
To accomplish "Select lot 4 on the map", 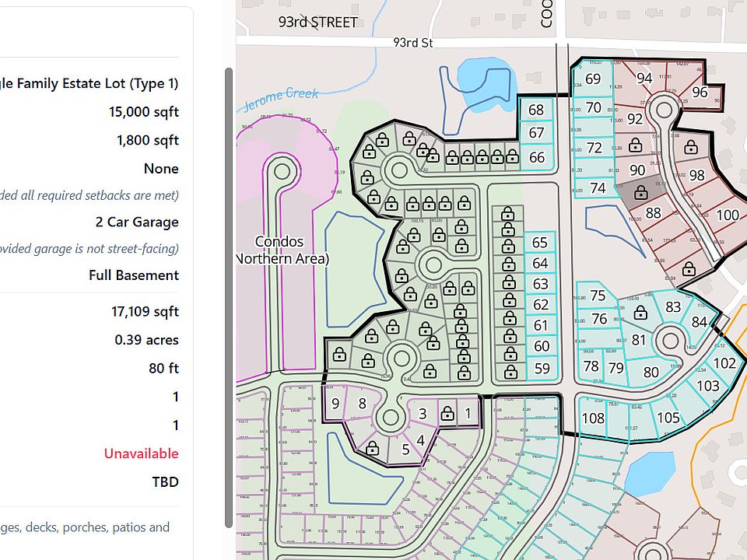I will click(x=421, y=440).
